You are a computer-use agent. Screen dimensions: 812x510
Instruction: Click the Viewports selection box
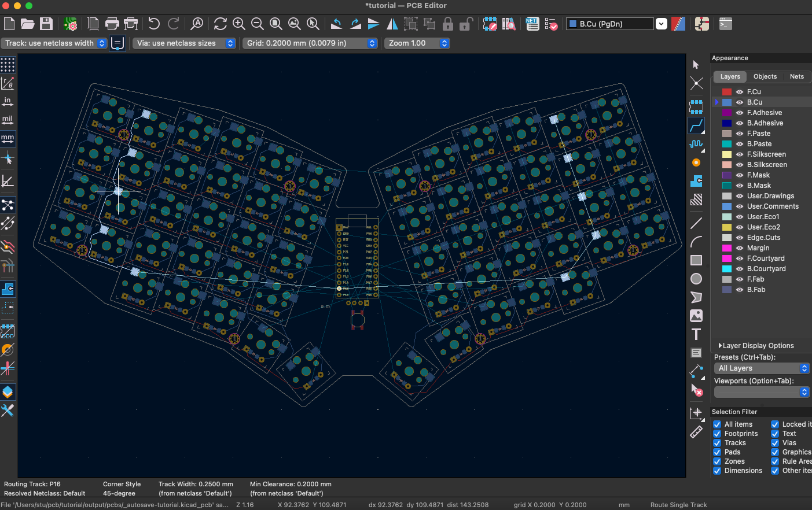pos(762,392)
